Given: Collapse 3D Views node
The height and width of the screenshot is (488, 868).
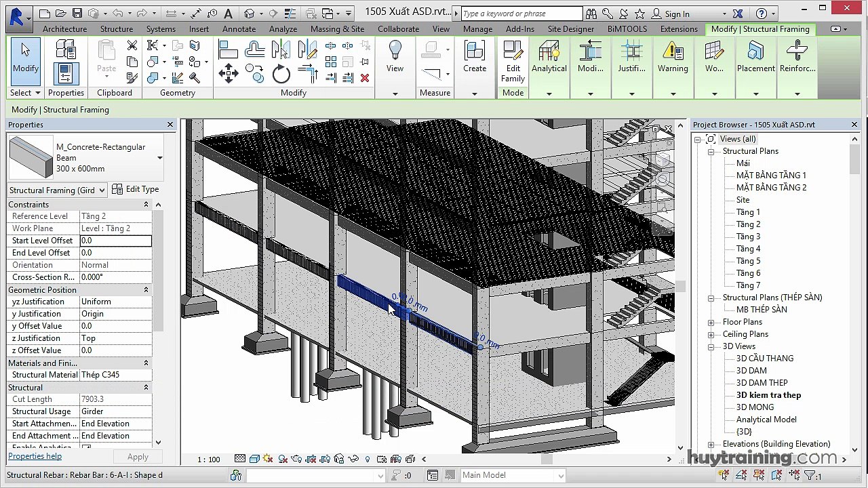Looking at the screenshot, I should [711, 346].
